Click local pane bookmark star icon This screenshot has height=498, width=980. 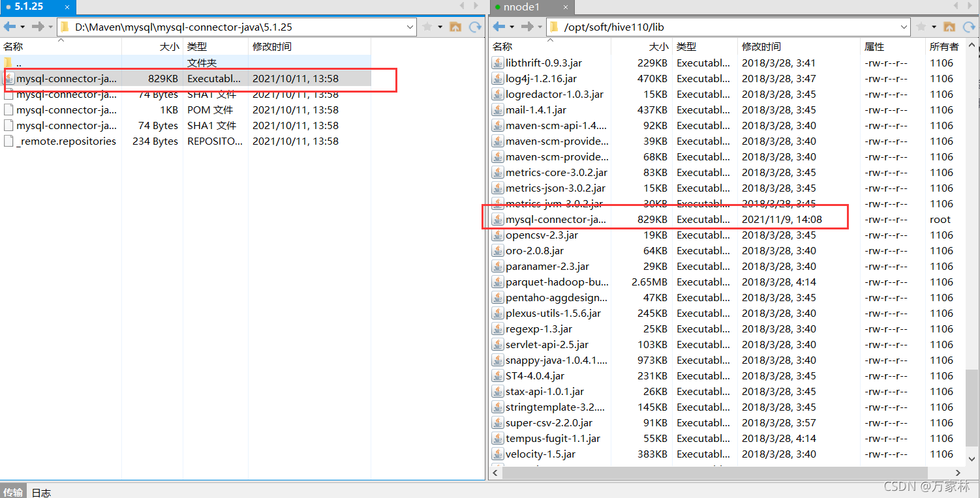click(x=427, y=27)
